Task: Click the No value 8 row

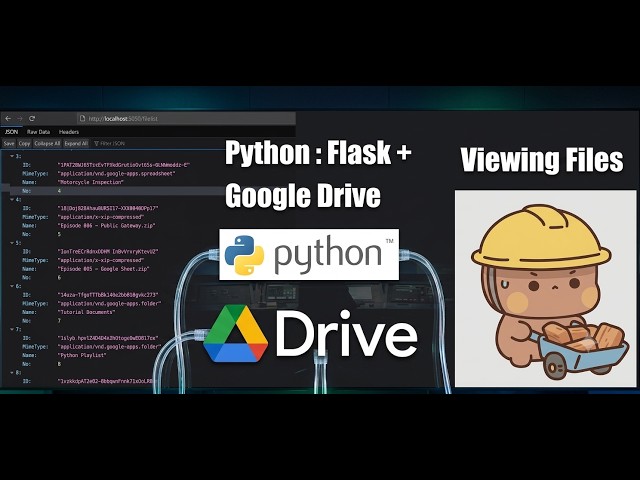Action: click(x=59, y=364)
